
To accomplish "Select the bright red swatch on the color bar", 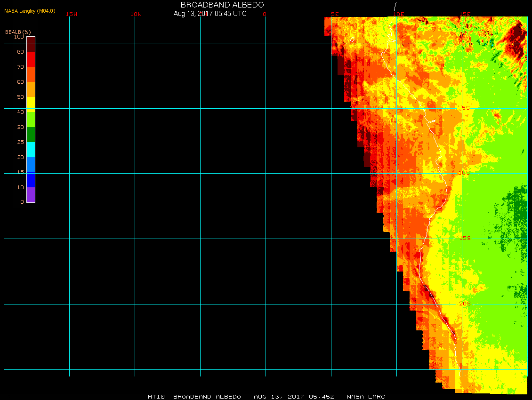I will (x=31, y=59).
